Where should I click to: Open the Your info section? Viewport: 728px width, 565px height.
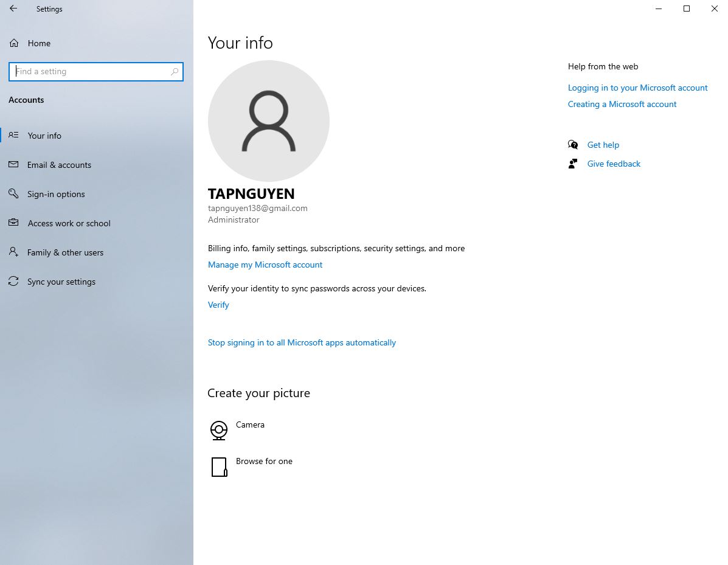44,136
